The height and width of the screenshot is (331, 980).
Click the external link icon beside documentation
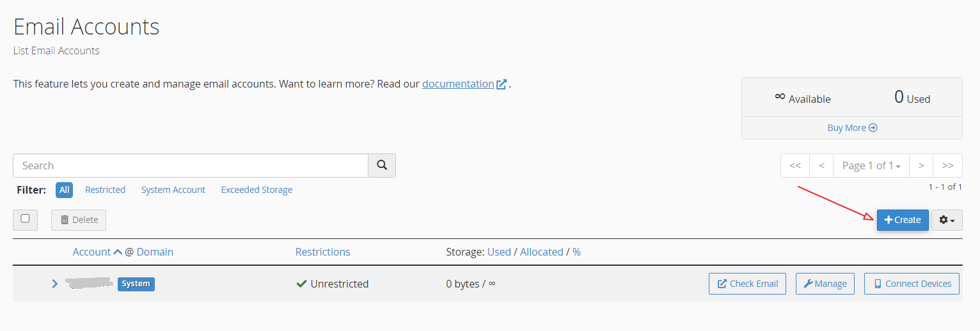coord(502,84)
